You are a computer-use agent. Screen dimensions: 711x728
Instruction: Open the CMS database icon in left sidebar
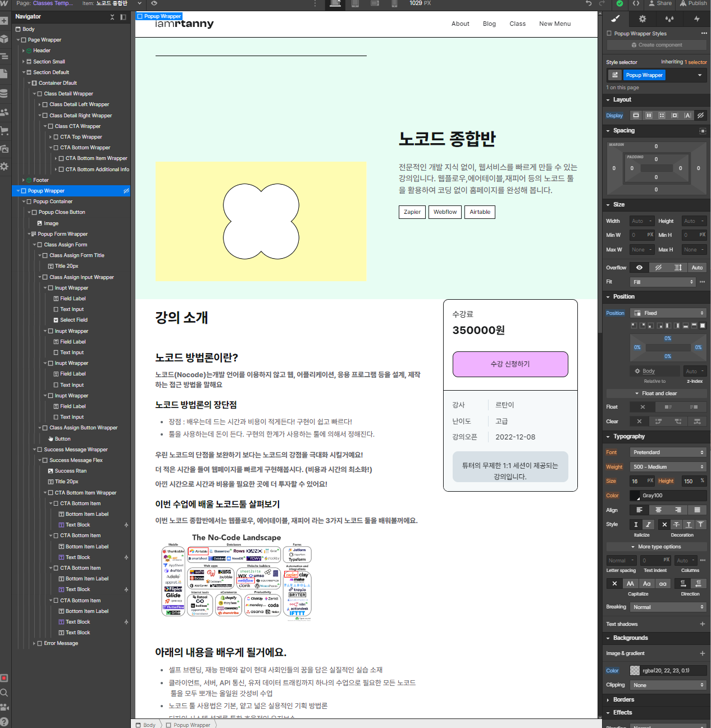(x=4, y=93)
